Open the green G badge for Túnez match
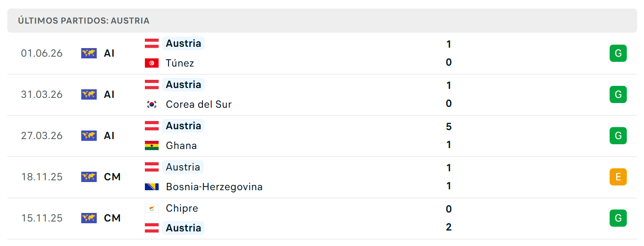Image resolution: width=644 pixels, height=246 pixels. coord(618,53)
